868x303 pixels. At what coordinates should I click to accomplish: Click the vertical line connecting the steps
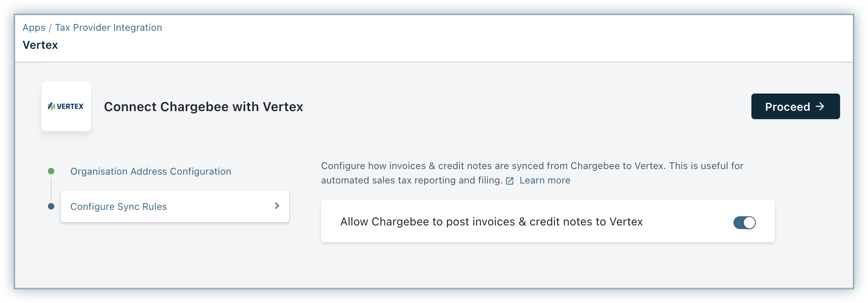tap(51, 189)
